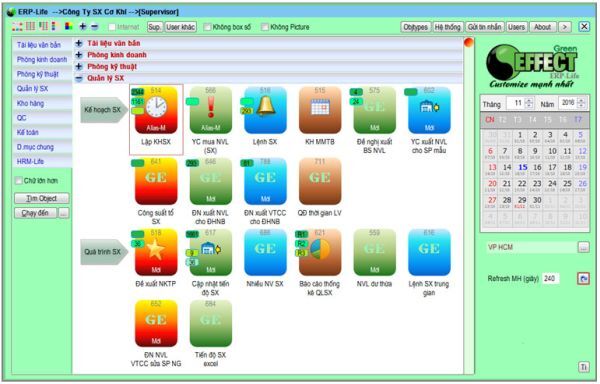
Task: Select Kho hàng sidebar tab
Action: [41, 103]
